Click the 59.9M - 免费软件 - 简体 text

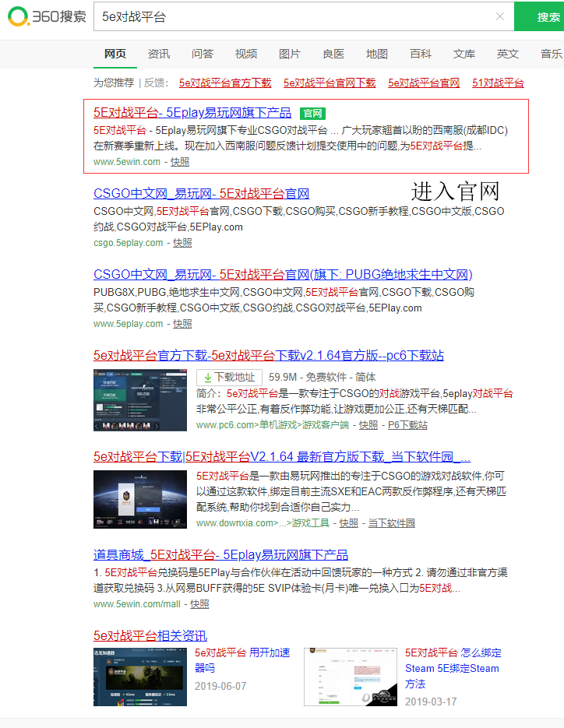tap(323, 377)
